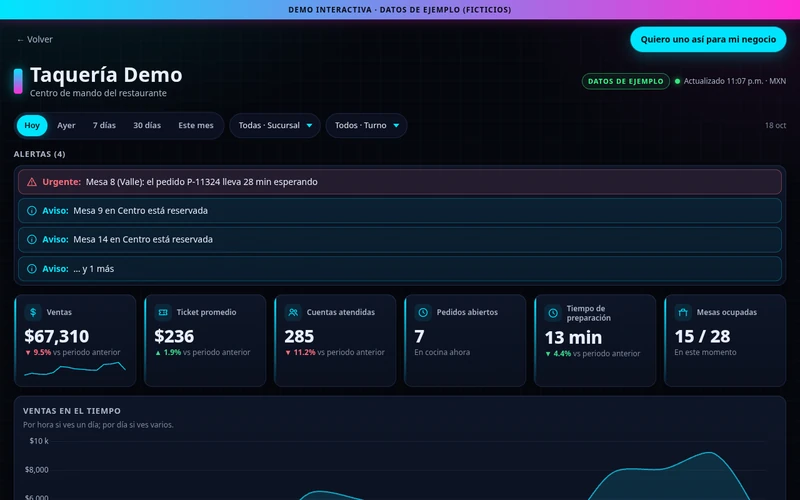Image resolution: width=800 pixels, height=500 pixels.
Task: Expand the '... y 1 más' alert row
Action: (400, 269)
